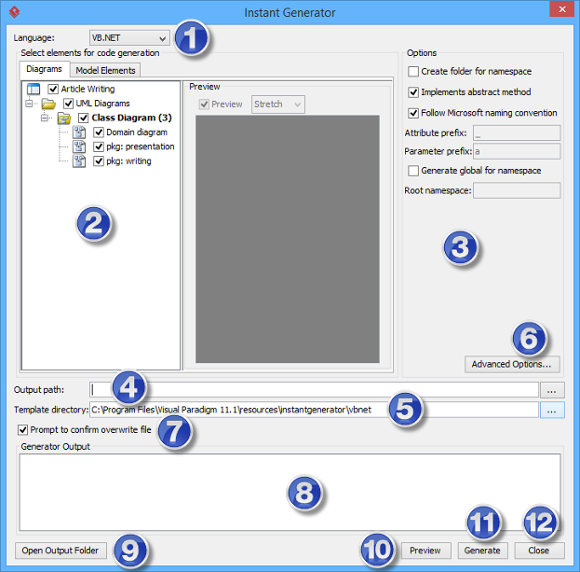Click the gray diagram preview pane
This screenshot has height=572, width=580.
287,239
